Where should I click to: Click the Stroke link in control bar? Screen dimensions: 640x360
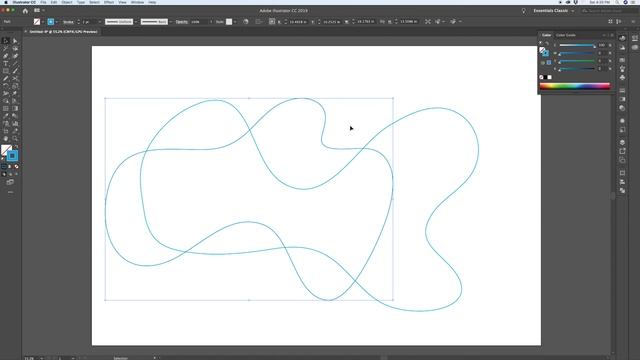pos(68,22)
